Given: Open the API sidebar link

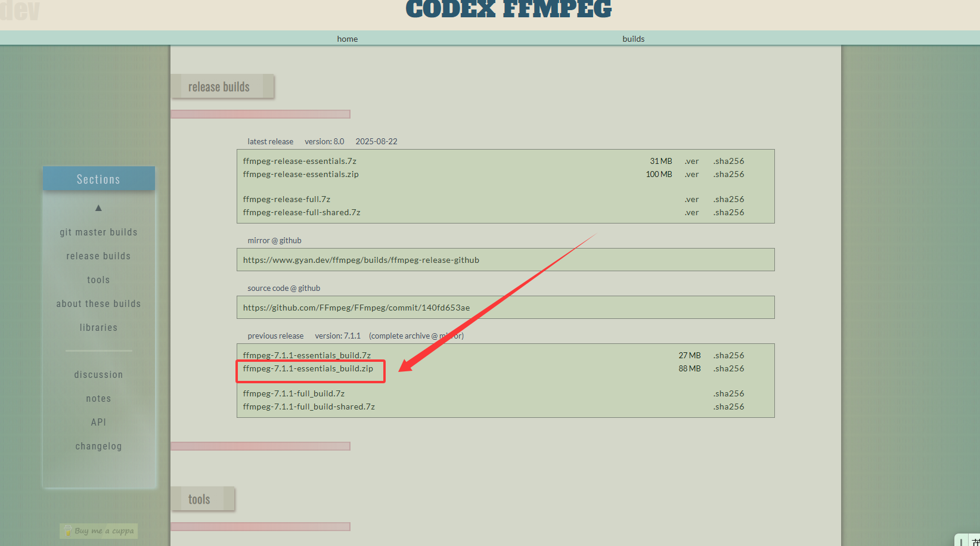Looking at the screenshot, I should pos(98,423).
